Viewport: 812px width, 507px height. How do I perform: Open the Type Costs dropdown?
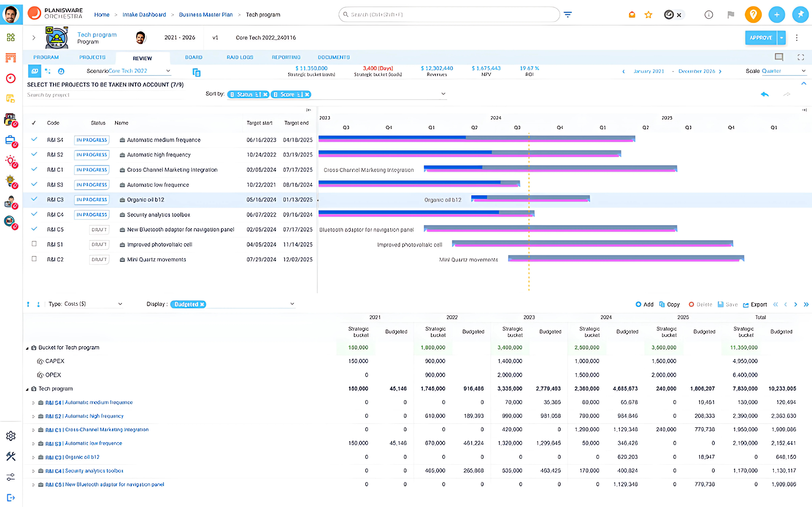(120, 304)
